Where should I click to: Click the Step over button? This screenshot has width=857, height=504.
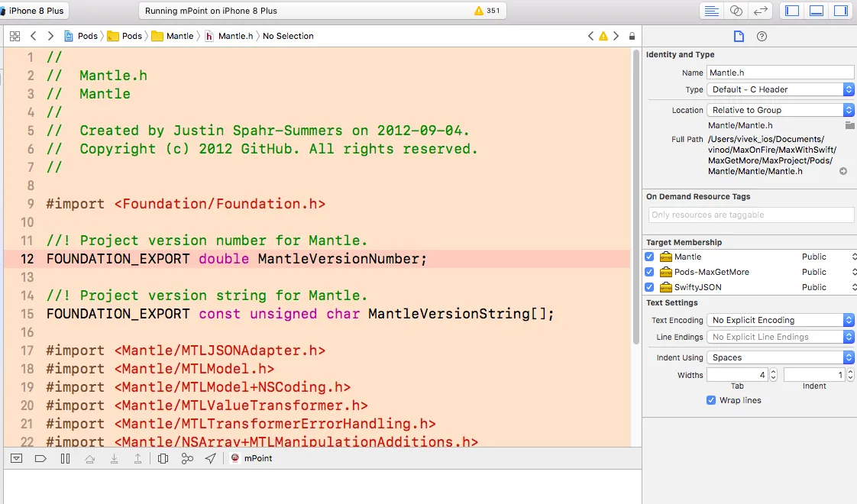click(89, 459)
